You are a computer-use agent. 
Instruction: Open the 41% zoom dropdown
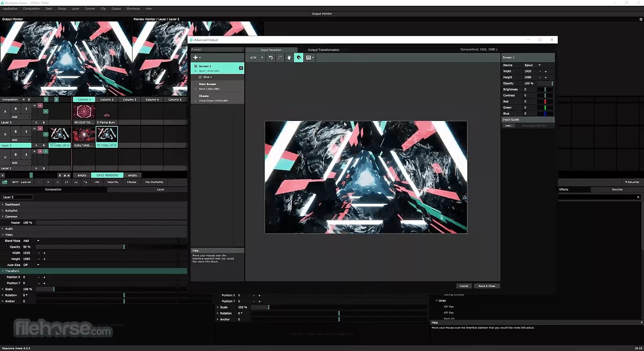pos(256,58)
